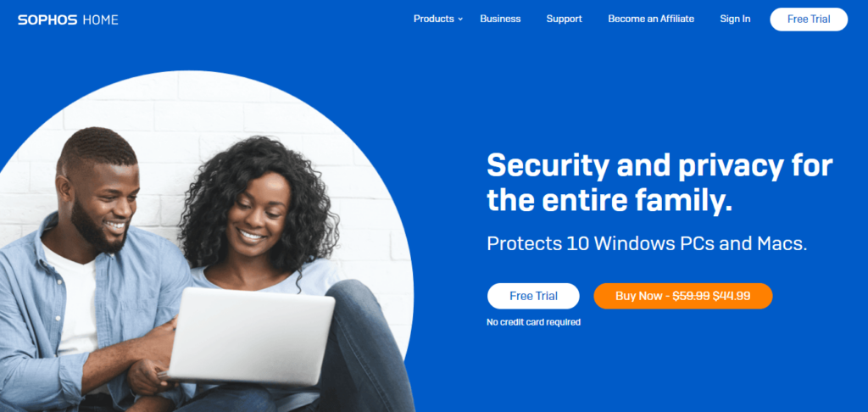Go to the Business page
868x412 pixels.
[500, 19]
